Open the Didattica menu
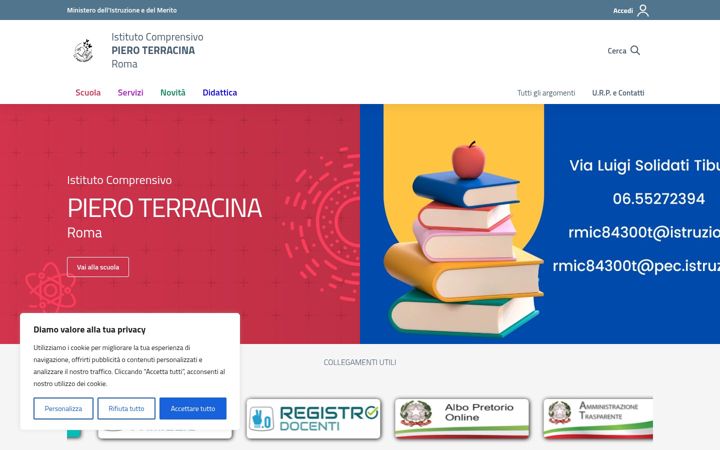Image resolution: width=720 pixels, height=450 pixels. (x=219, y=92)
